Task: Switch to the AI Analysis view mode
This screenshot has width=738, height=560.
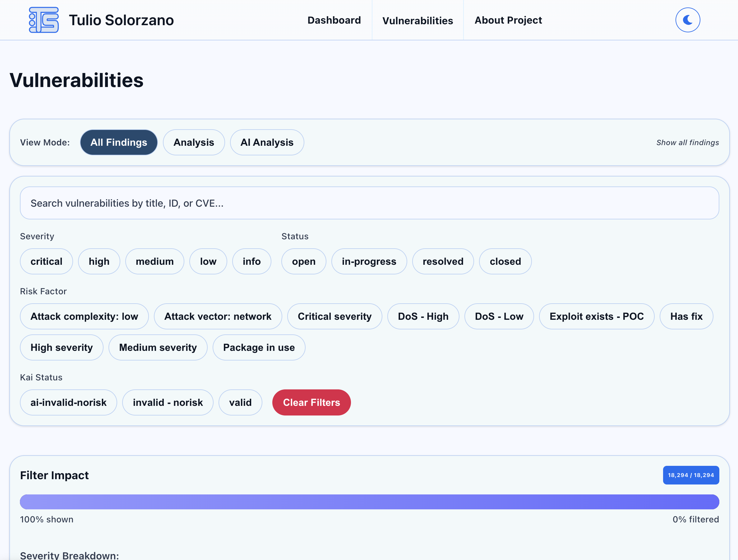Action: 267,142
